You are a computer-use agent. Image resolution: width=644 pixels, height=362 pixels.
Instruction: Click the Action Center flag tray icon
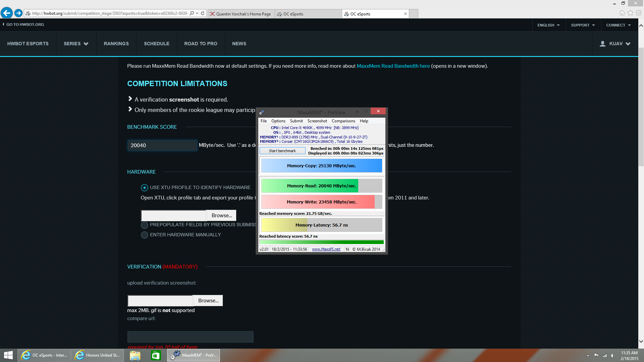[x=596, y=356]
